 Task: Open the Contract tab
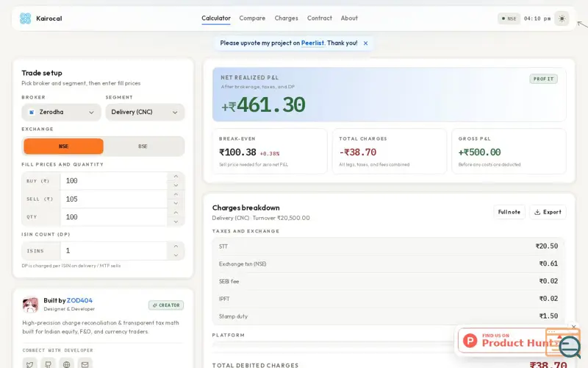coord(320,18)
